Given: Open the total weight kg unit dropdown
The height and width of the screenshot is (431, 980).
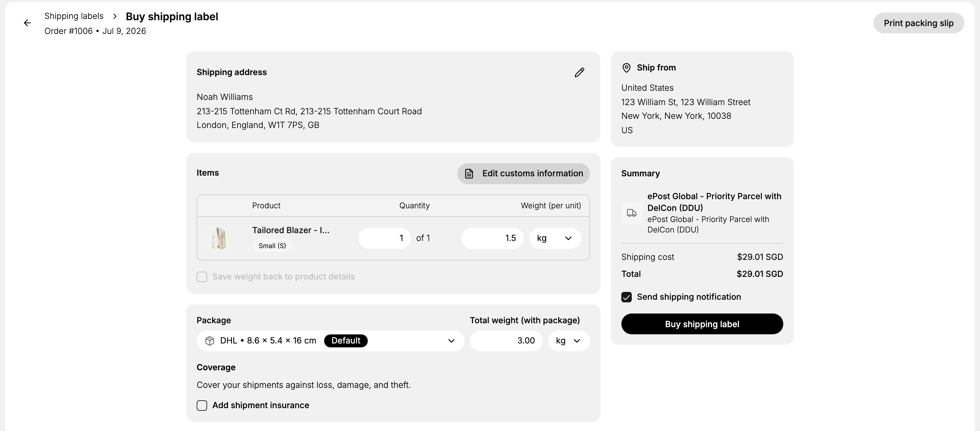Looking at the screenshot, I should coord(569,341).
